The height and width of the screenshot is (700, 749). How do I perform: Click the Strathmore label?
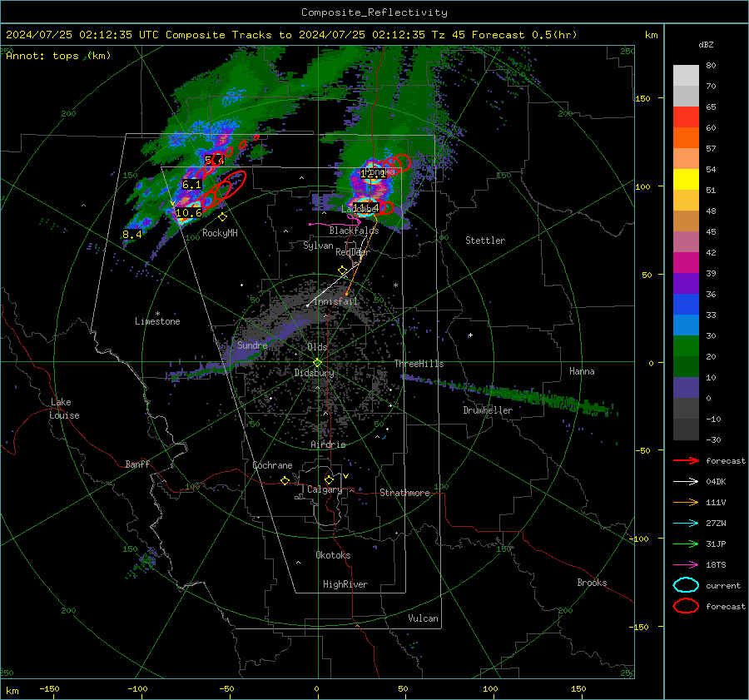(x=404, y=493)
